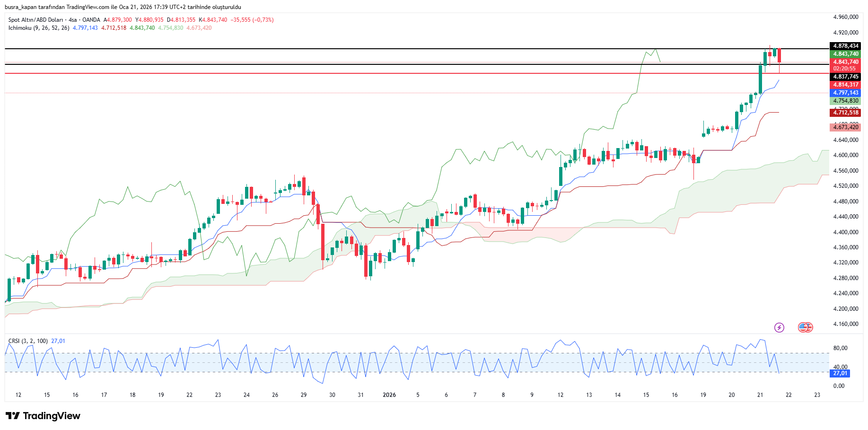The height and width of the screenshot is (430, 868).
Task: Click the dark red 4.712,518 axis label
Action: click(845, 113)
